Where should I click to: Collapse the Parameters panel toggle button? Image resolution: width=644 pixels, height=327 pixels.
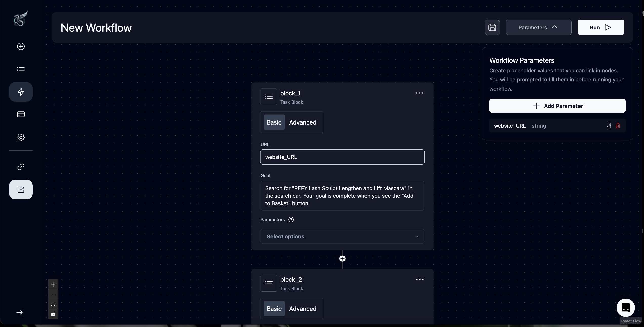click(x=539, y=27)
